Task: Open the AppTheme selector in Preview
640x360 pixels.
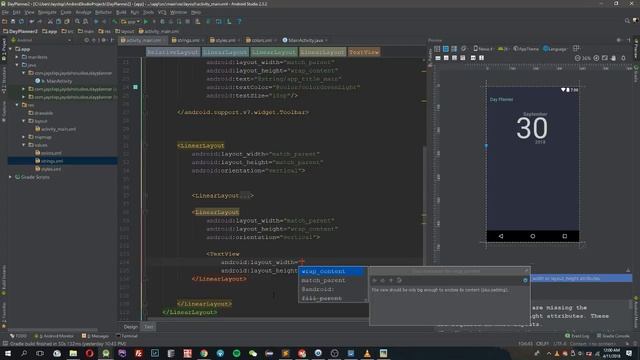Action: (526, 49)
